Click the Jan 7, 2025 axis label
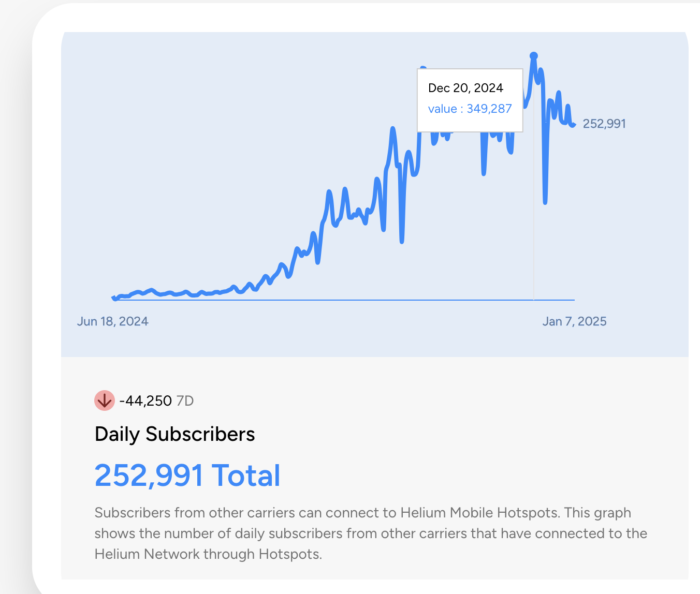The width and height of the screenshot is (700, 594). (574, 321)
